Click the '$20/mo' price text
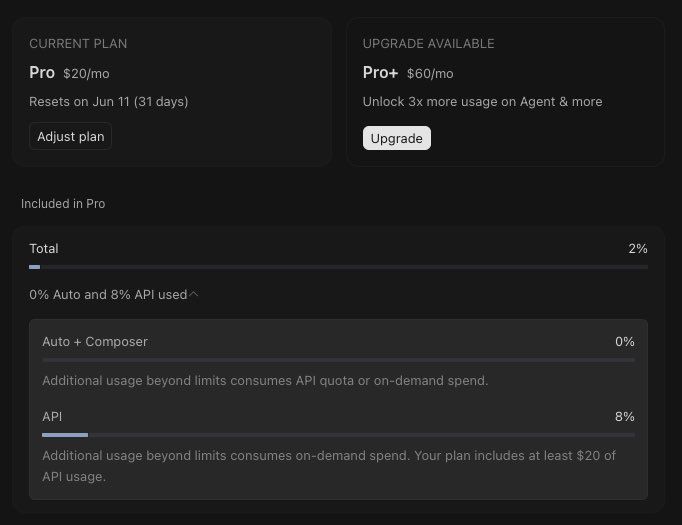 tap(86, 74)
